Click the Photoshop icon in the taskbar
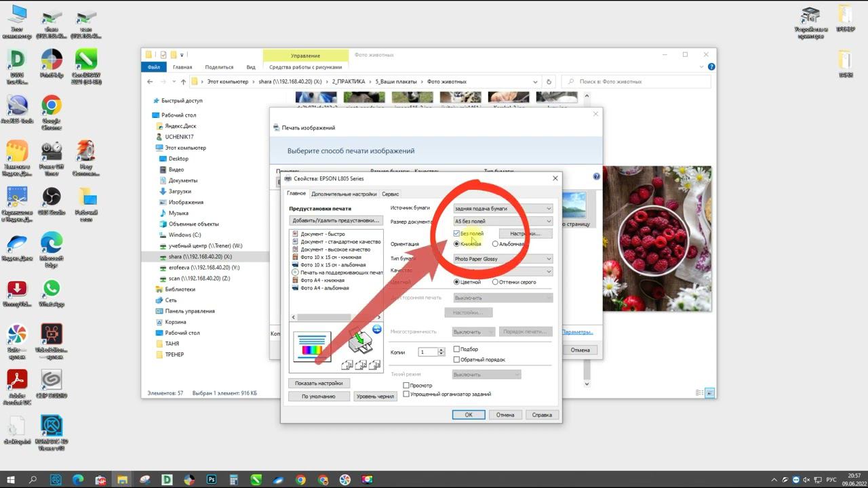The image size is (868, 488). click(x=212, y=480)
